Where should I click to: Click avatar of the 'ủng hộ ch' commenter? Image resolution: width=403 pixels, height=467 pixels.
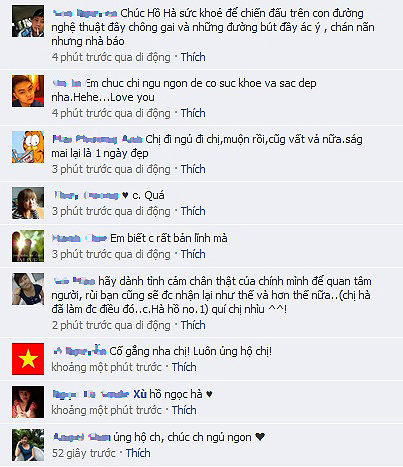coord(28,445)
